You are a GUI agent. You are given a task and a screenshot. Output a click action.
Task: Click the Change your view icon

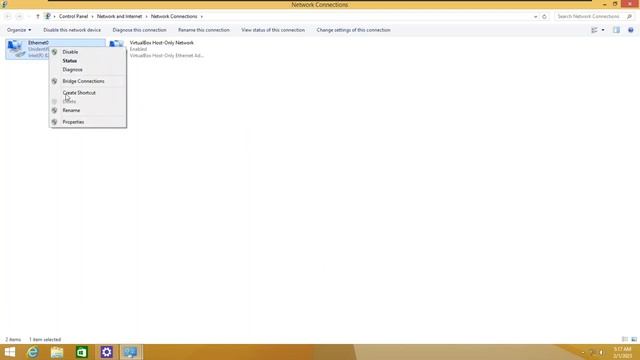click(x=594, y=30)
